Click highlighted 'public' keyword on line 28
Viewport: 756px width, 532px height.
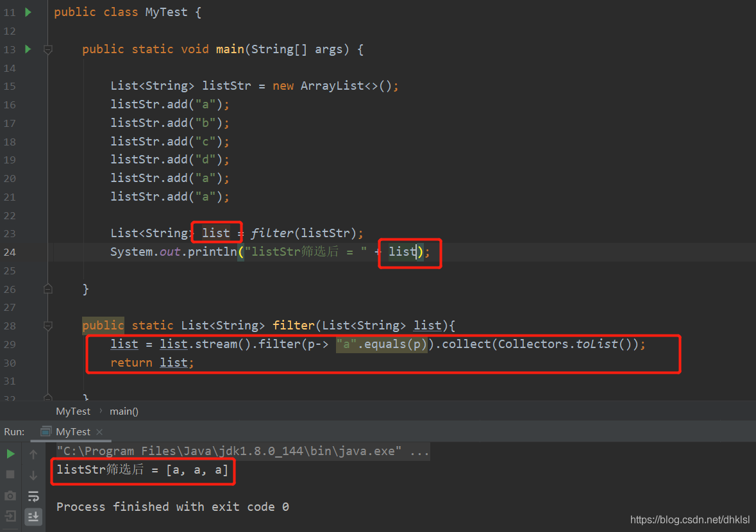click(x=103, y=326)
